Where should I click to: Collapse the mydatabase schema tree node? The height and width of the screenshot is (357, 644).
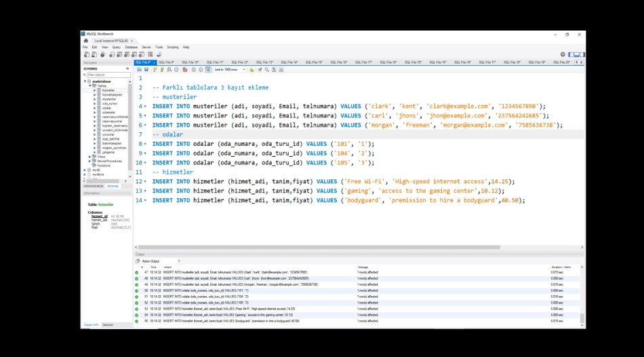86,81
